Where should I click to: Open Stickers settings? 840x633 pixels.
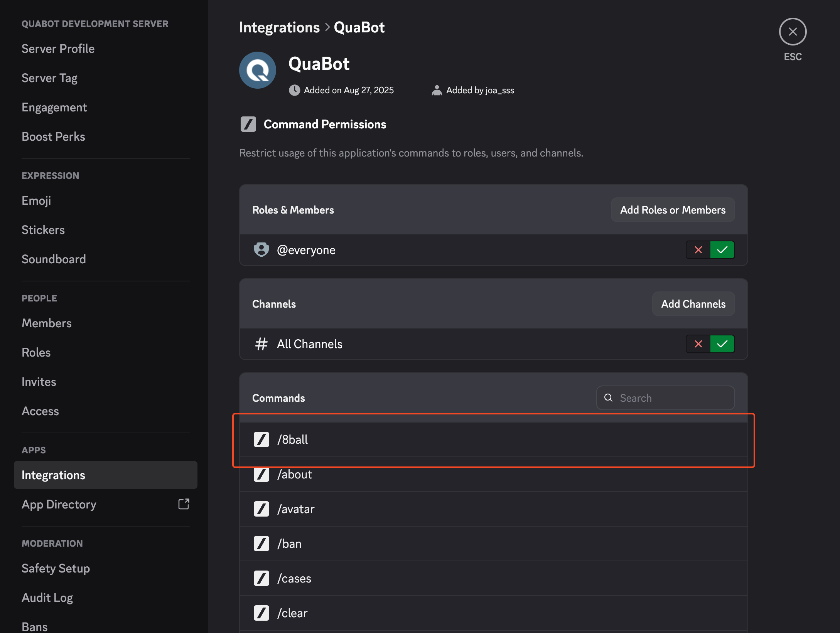click(x=105, y=230)
